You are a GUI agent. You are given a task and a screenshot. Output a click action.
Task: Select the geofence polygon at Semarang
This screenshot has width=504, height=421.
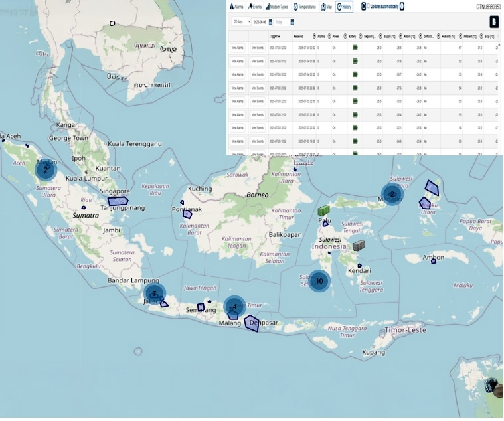click(x=201, y=307)
